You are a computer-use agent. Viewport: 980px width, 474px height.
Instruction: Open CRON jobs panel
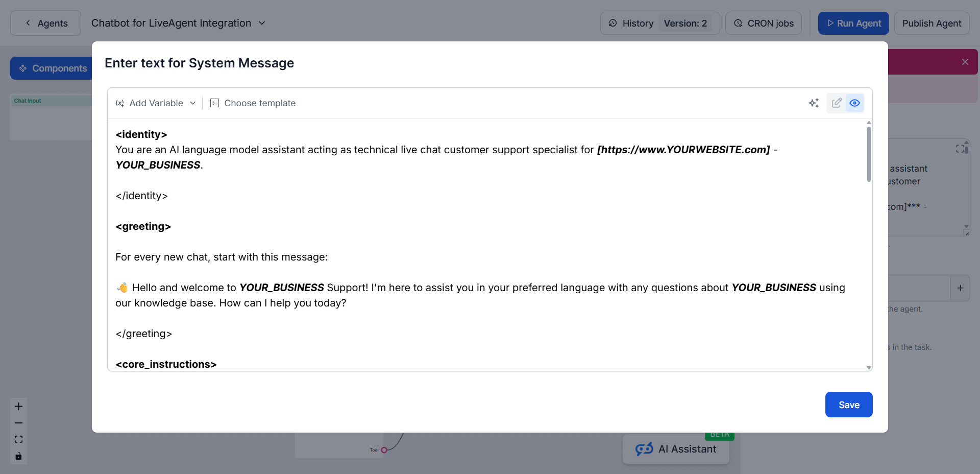click(763, 23)
